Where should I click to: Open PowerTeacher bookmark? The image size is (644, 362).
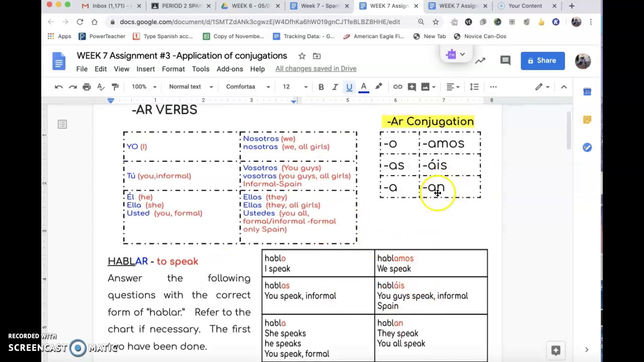pyautogui.click(x=102, y=36)
